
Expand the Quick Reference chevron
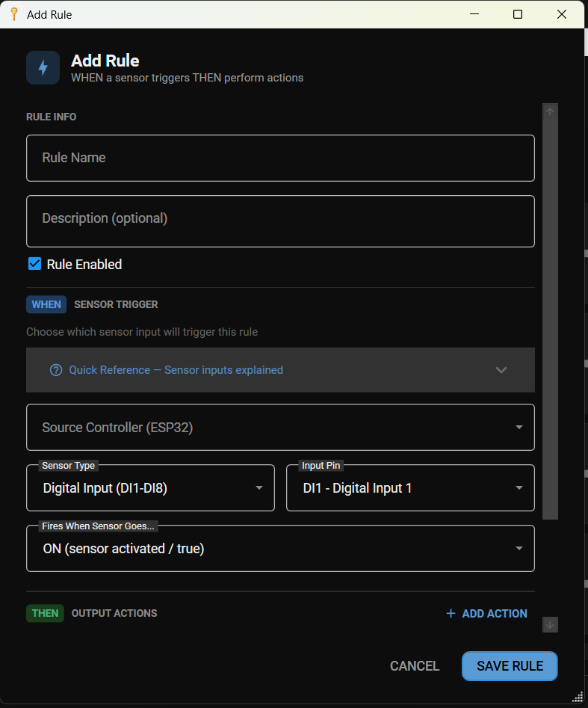[501, 370]
